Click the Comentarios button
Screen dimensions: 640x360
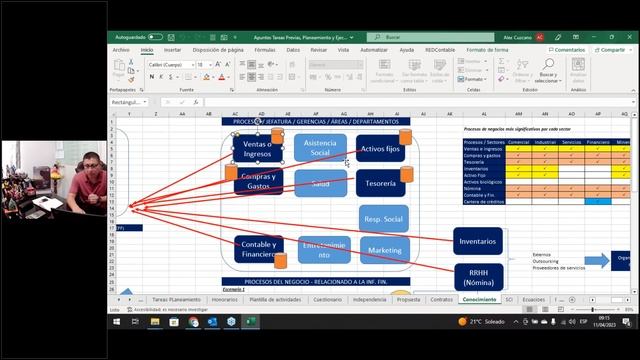[567, 50]
